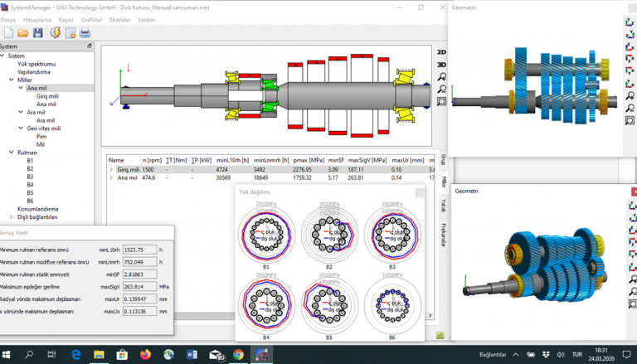Click the right arrow of table horizontal scrollbar
This screenshot has width=637, height=364.
click(x=430, y=315)
